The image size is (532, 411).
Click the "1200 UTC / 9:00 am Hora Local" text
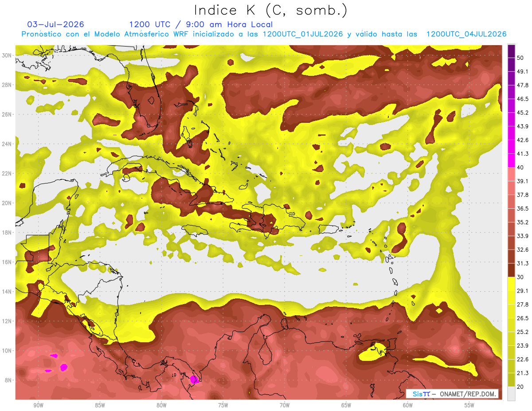coord(201,24)
